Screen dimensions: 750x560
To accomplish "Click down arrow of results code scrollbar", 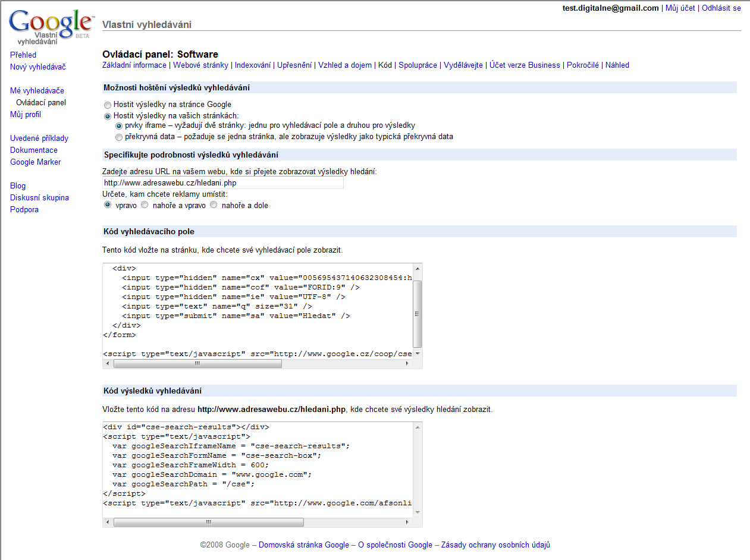I will pyautogui.click(x=418, y=512).
